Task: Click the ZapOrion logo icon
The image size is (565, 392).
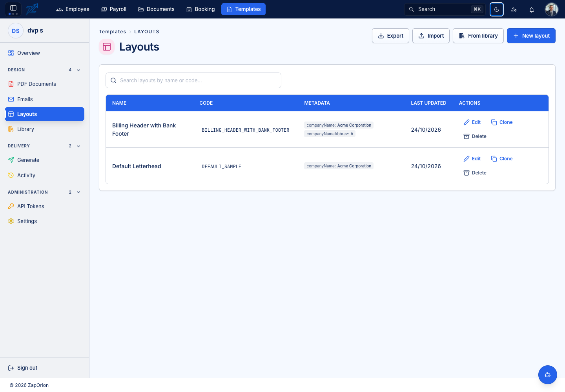Action: 32,9
